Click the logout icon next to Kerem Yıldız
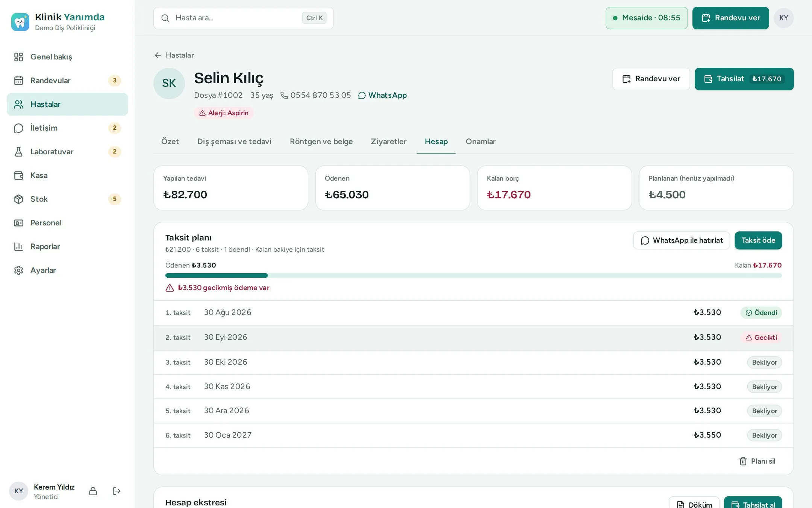812x508 pixels. click(117, 491)
